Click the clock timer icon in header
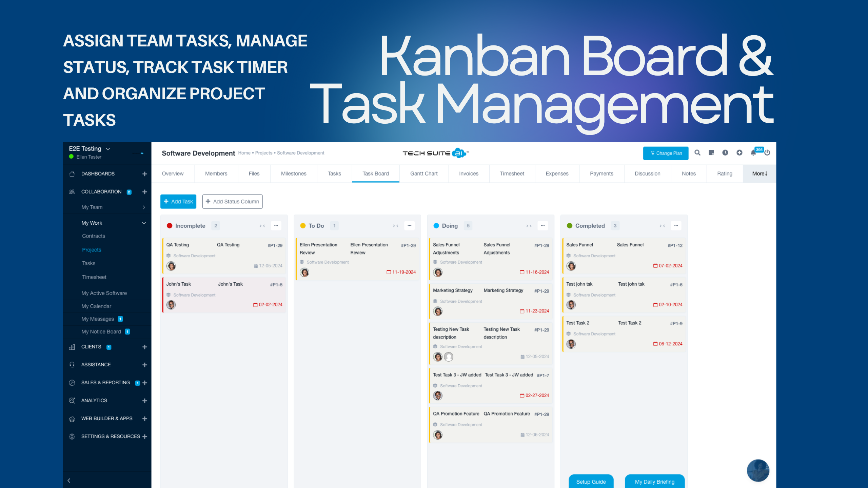Image resolution: width=868 pixels, height=488 pixels. 725,153
